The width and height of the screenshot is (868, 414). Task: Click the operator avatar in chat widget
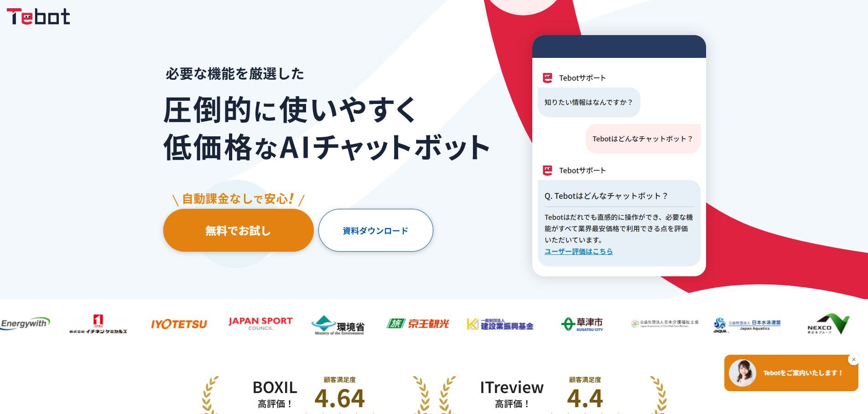(742, 373)
